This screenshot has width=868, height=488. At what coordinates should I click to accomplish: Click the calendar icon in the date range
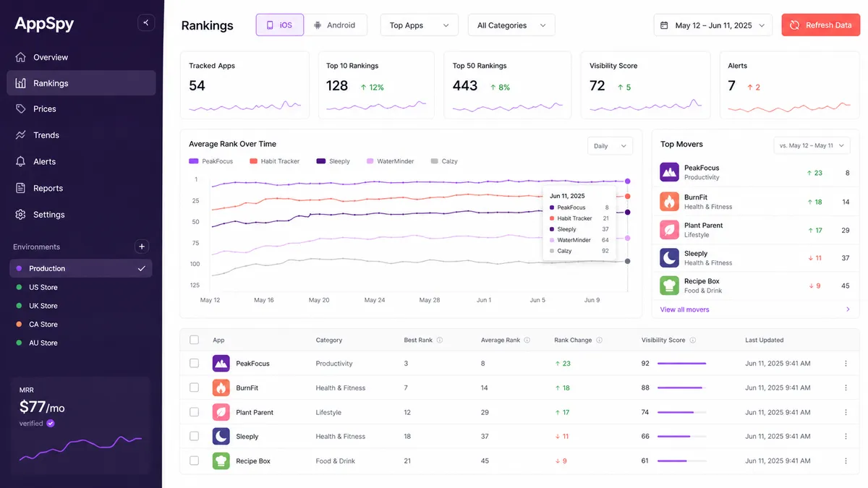[665, 25]
